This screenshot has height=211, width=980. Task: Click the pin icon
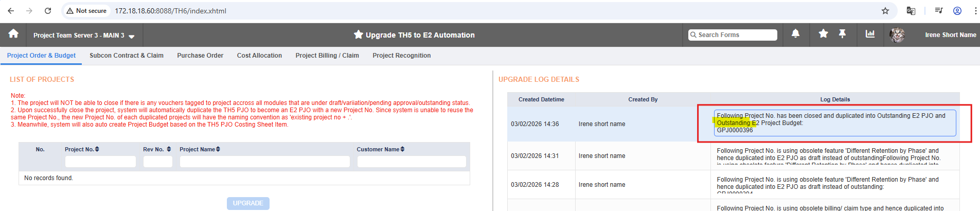tap(842, 34)
